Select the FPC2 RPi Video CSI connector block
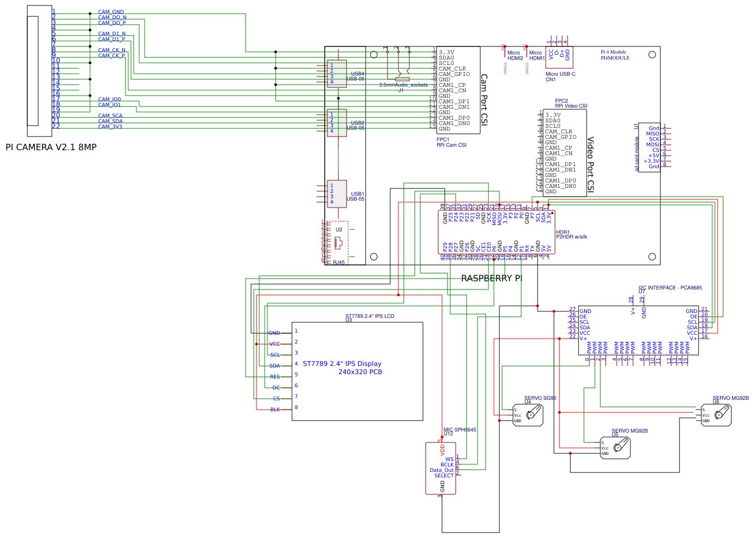The height and width of the screenshot is (538, 756). pyautogui.click(x=565, y=153)
